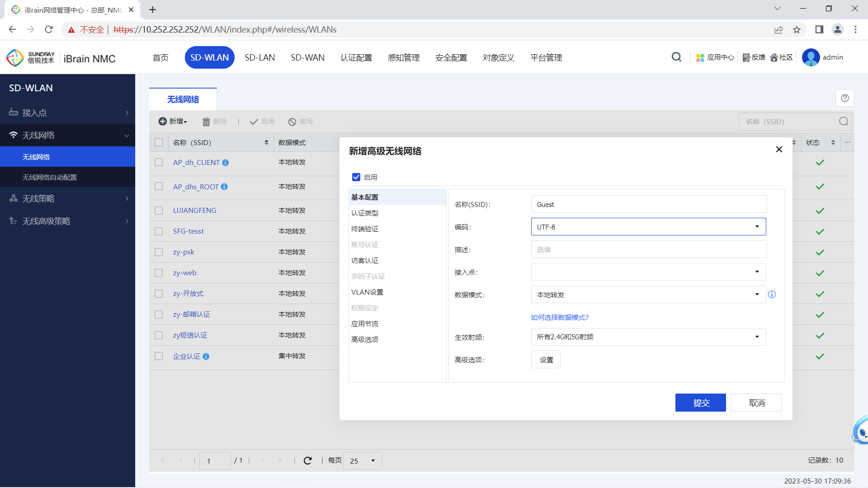This screenshot has width=868, height=488.
Task: Click 如何选择数据模式 help link
Action: pyautogui.click(x=559, y=317)
